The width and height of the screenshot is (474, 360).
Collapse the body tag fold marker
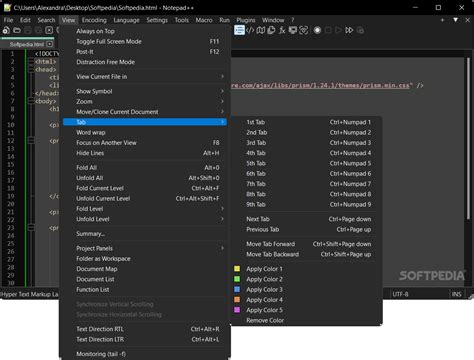31,101
